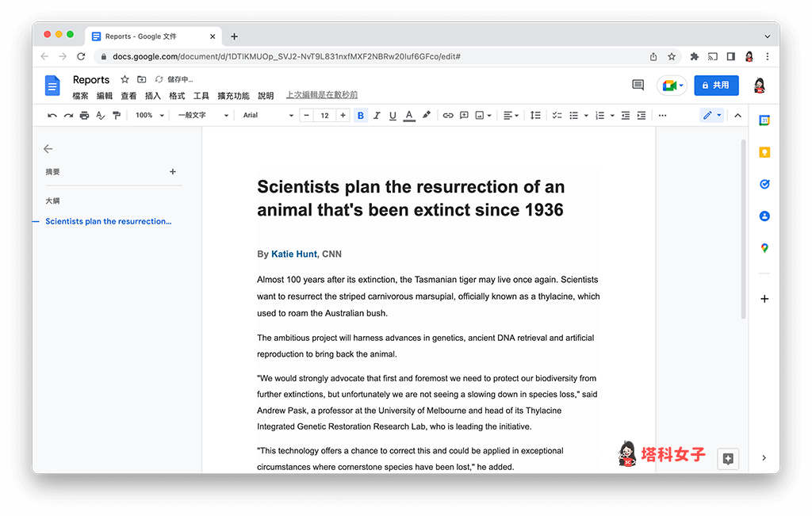Open the Google Calendar side panel
This screenshot has height=516, width=812.
764,120
